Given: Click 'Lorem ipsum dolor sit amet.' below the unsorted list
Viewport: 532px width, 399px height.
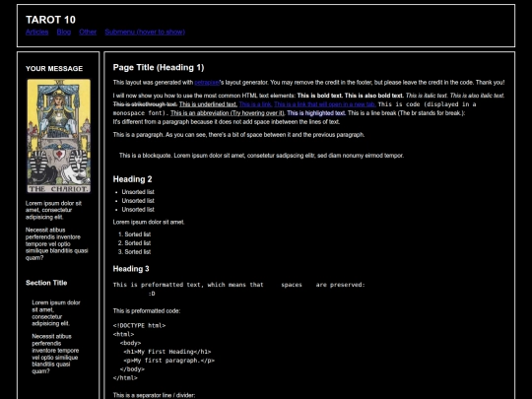Looking at the screenshot, I should click(x=149, y=223).
